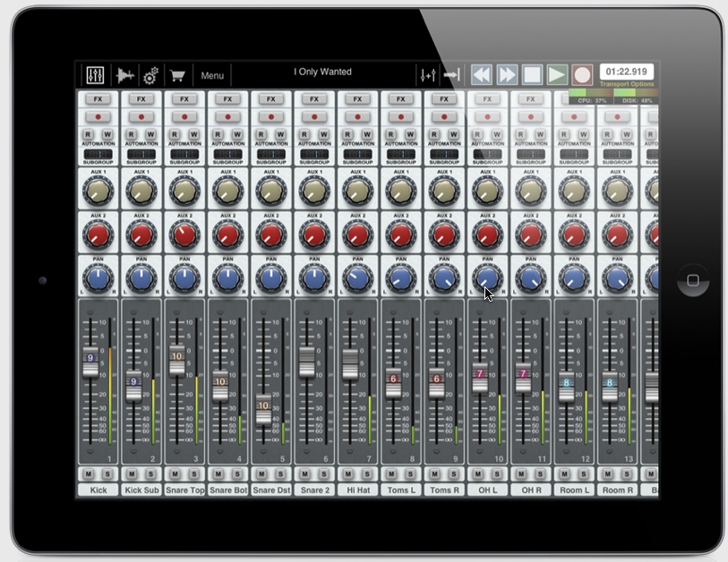Screen dimensions: 728x562
Task: Mute the Kick channel
Action: coord(89,473)
